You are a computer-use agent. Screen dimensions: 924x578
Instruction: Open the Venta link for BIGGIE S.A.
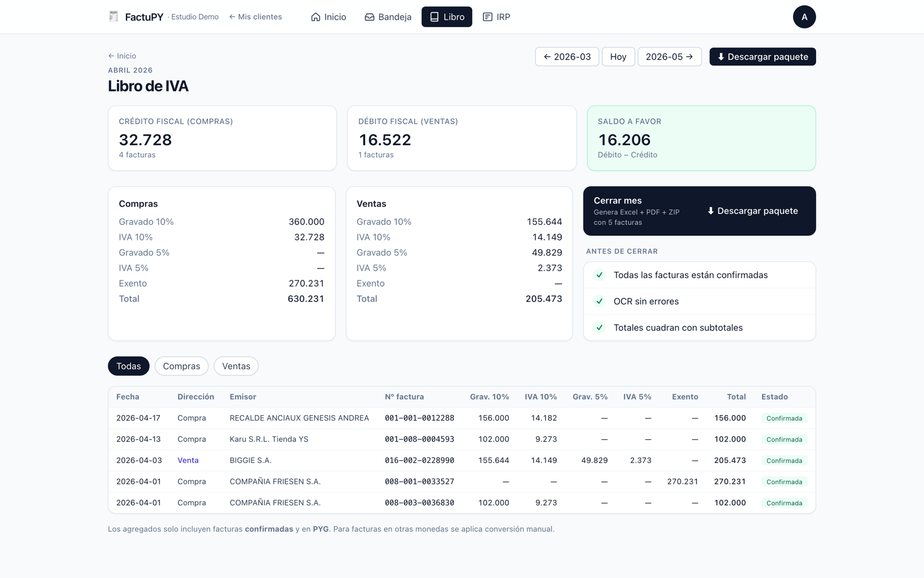pyautogui.click(x=188, y=461)
